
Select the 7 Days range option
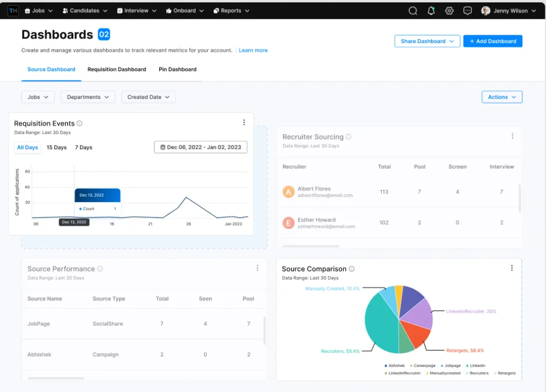click(x=84, y=148)
